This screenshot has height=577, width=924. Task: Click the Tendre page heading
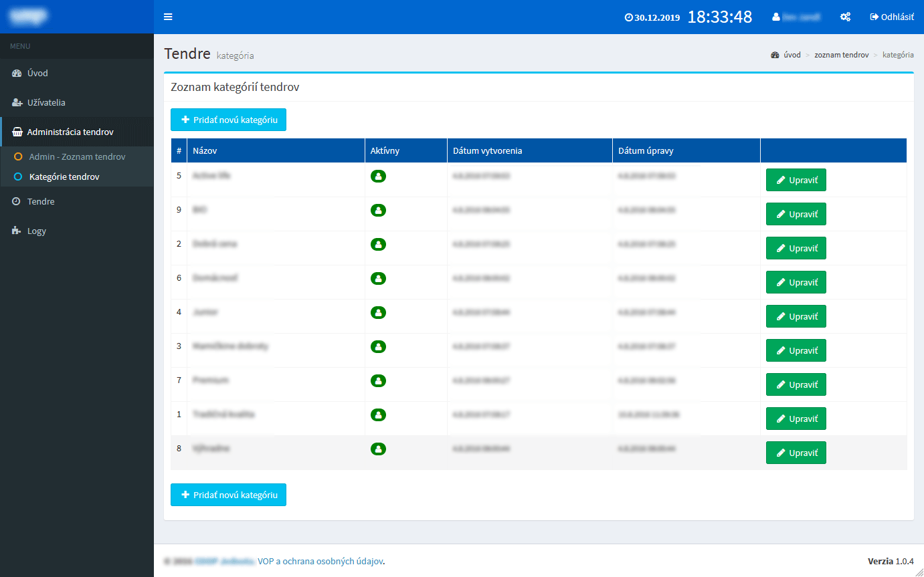[x=187, y=53]
